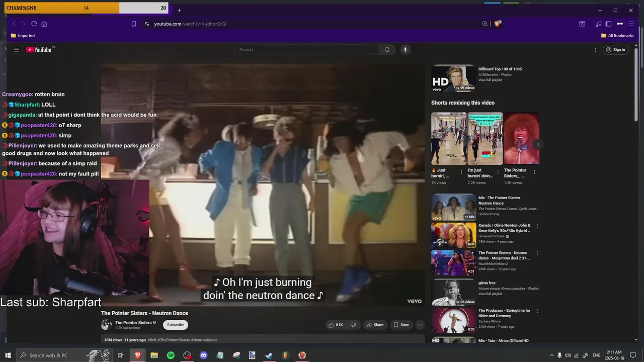Screen dimensions: 644x362
Task: Open the Brave Shields lion icon
Action: (x=498, y=24)
